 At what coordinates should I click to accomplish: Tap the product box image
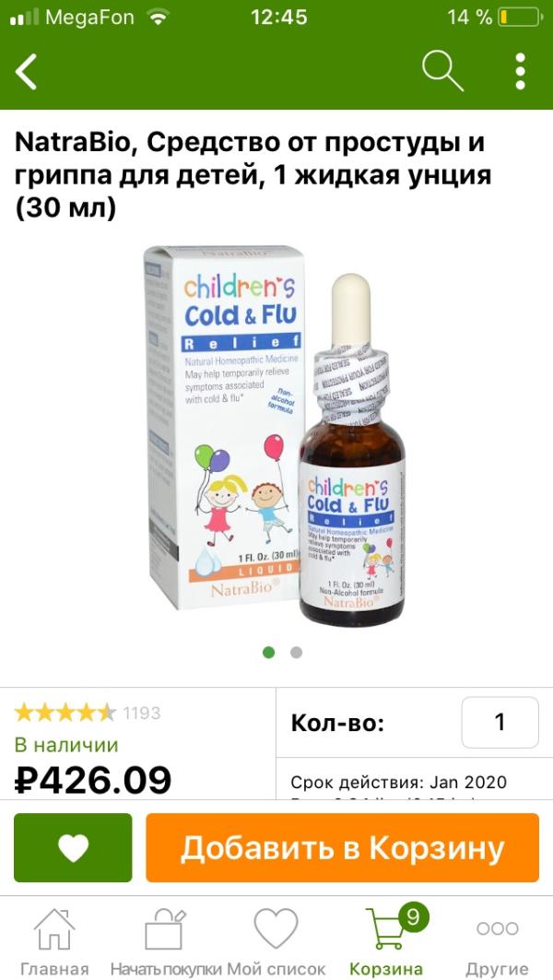tap(224, 427)
